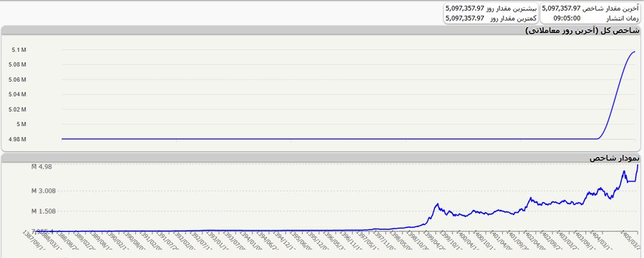The image size is (644, 258).
Task: Select the day's highest value 5,097,357.97
Action: 464,8
